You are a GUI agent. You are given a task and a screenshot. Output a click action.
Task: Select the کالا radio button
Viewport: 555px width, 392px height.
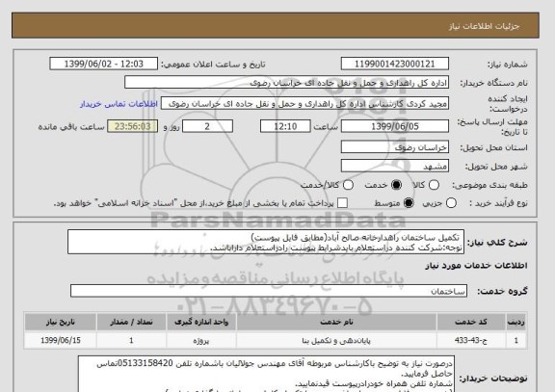pyautogui.click(x=434, y=185)
